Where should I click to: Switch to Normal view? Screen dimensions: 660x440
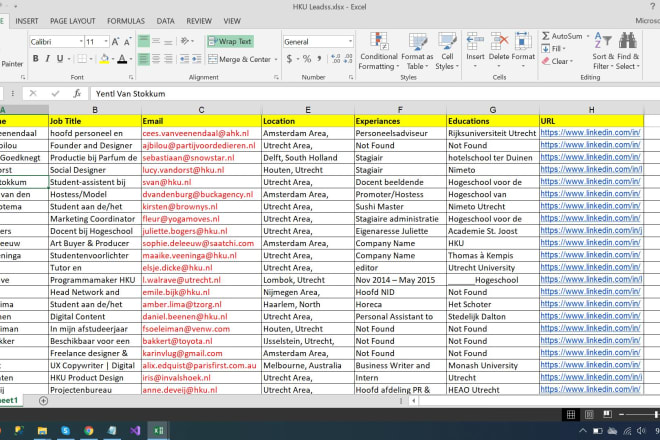point(571,415)
